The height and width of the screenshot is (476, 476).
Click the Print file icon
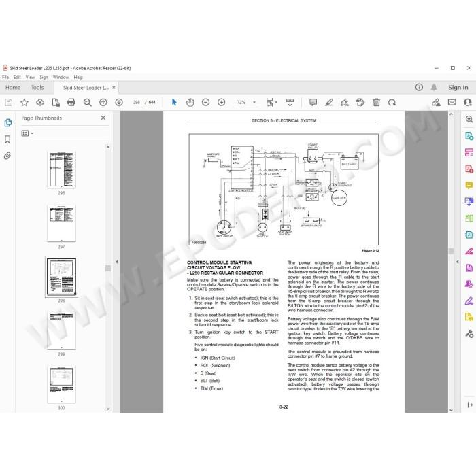click(71, 102)
